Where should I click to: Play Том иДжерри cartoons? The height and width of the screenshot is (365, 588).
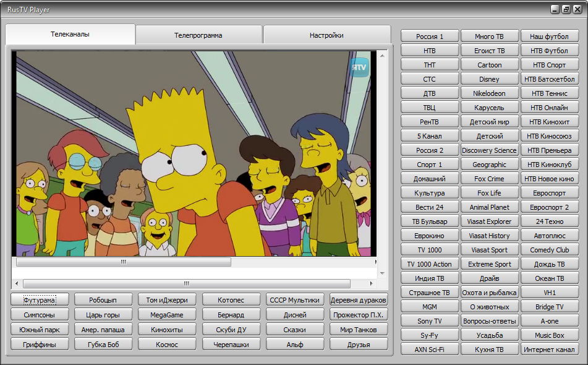tap(167, 300)
